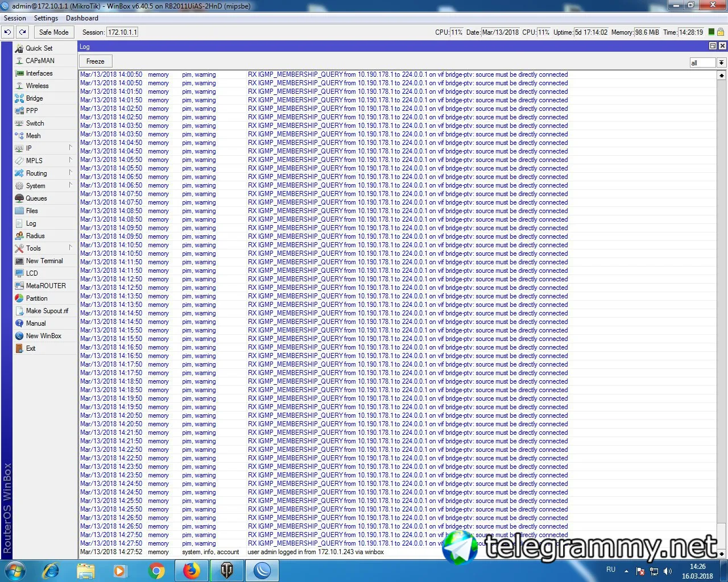The height and width of the screenshot is (582, 728).
Task: Open the Partition section icon
Action: (x=19, y=298)
